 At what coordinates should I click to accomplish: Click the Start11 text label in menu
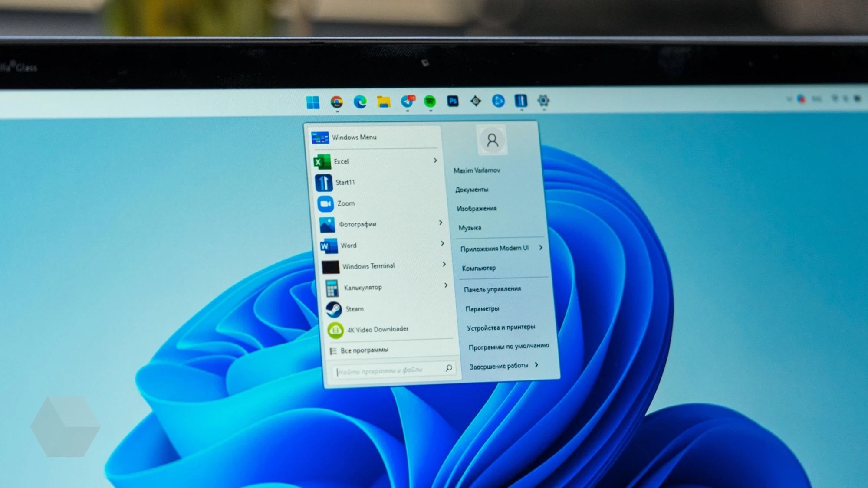point(345,183)
